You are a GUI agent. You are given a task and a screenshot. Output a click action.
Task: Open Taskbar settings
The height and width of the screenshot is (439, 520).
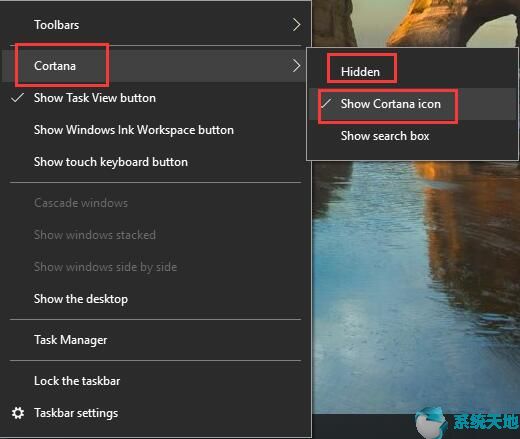(156, 413)
